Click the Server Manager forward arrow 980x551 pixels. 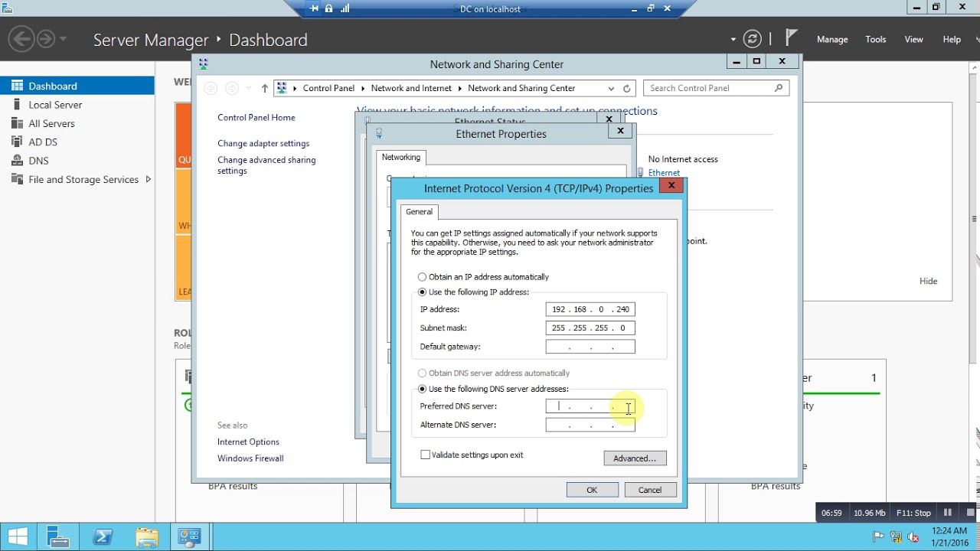coord(46,39)
